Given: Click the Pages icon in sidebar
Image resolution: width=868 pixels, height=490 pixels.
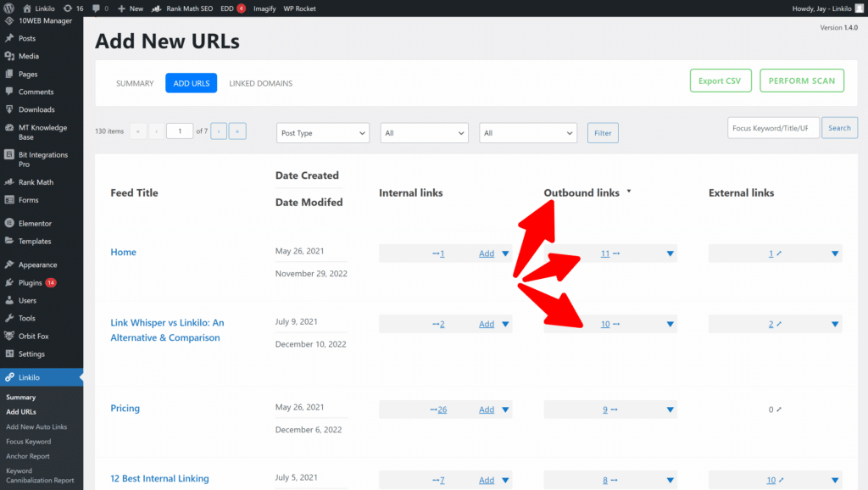Looking at the screenshot, I should 9,74.
